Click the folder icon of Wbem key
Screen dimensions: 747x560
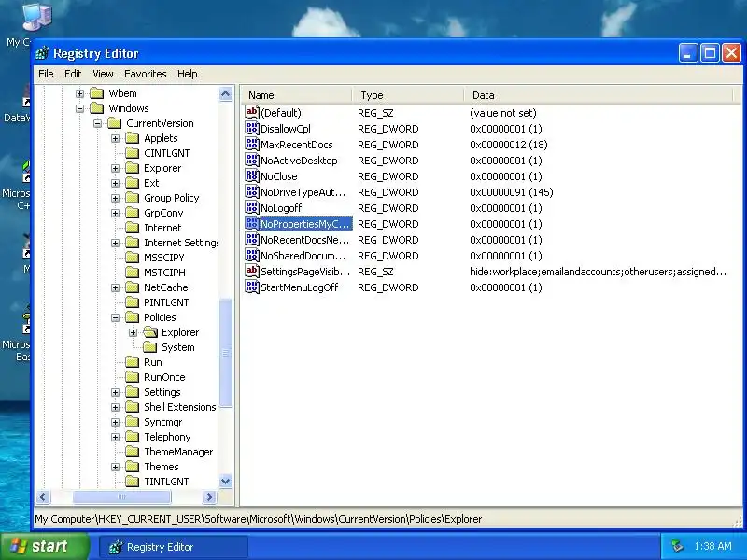click(x=97, y=92)
